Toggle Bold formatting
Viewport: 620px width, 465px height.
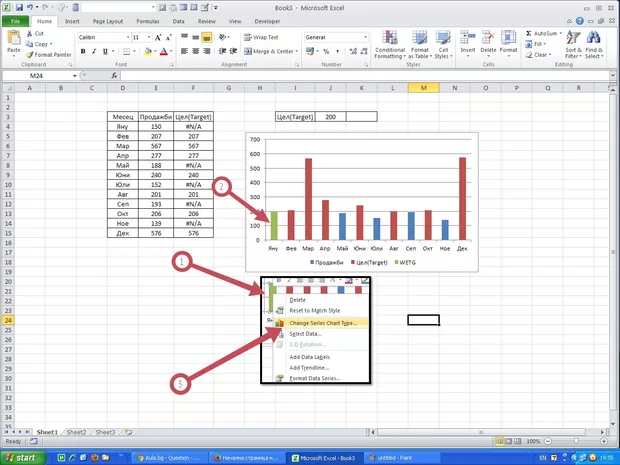pos(83,51)
